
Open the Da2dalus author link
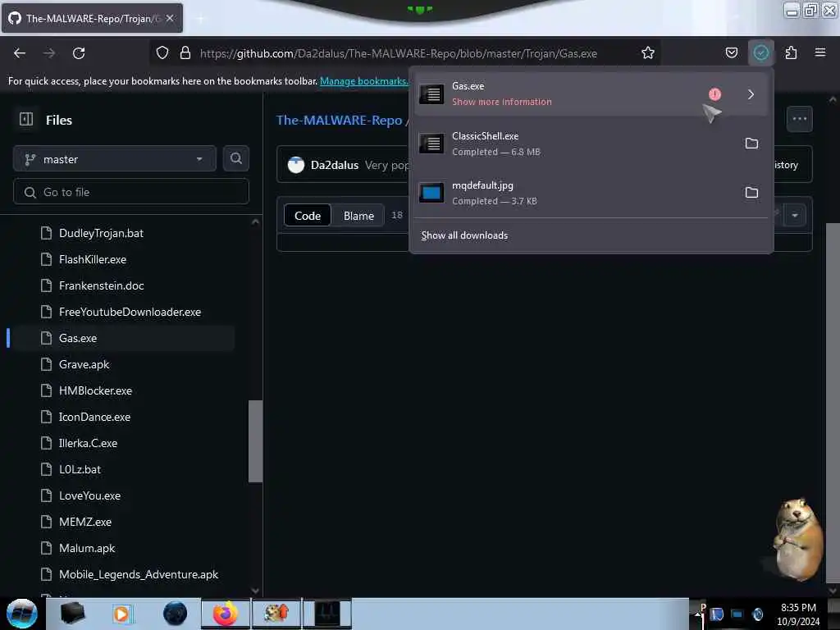[335, 165]
